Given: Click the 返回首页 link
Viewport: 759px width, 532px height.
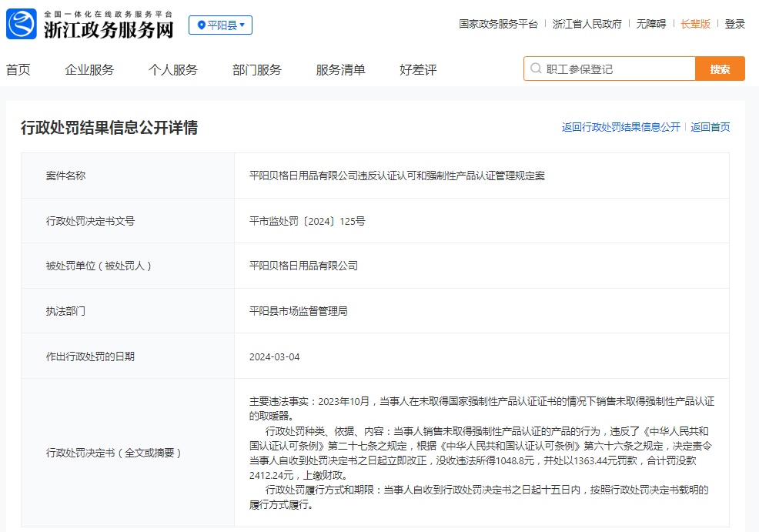Looking at the screenshot, I should [710, 127].
